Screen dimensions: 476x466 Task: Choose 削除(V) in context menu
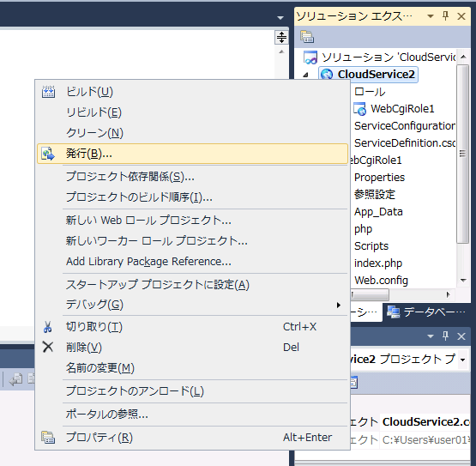tap(192, 348)
